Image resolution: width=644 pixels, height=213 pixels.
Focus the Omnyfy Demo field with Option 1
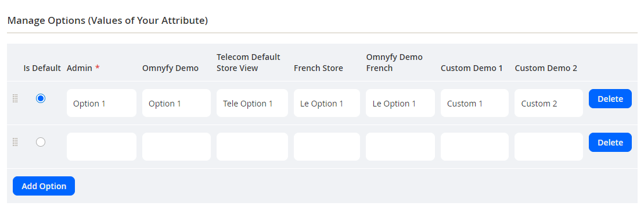pos(176,103)
